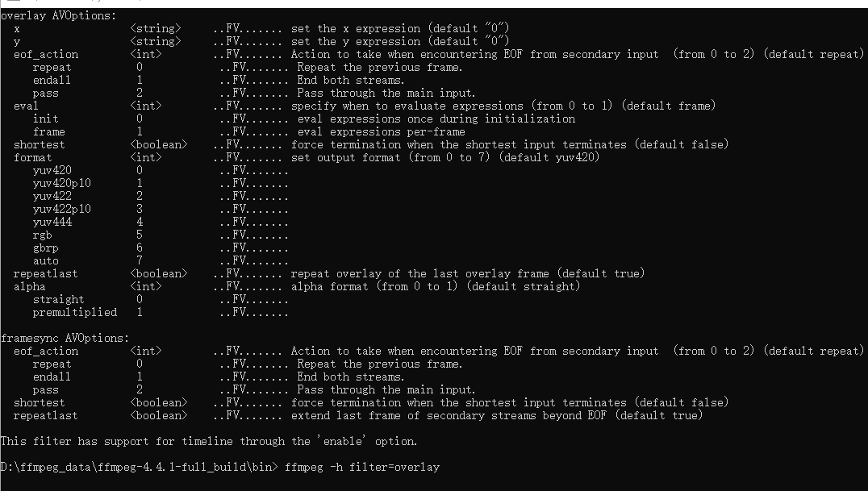Click the init eval option
868x491 pixels.
[46, 119]
